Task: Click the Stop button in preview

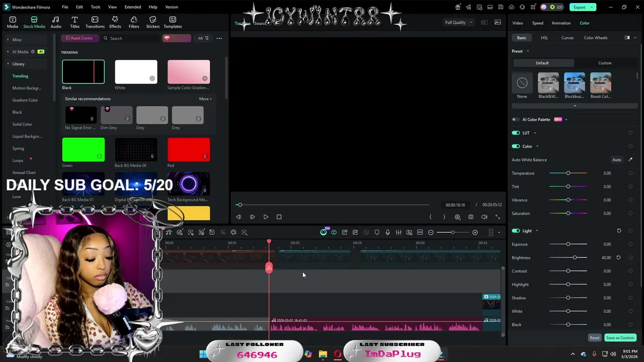Action: tap(279, 217)
